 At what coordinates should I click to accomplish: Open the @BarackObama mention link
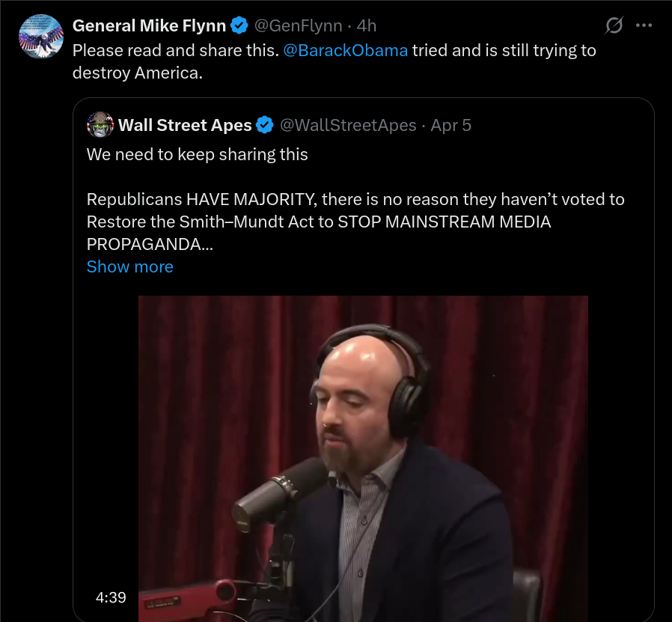[x=346, y=50]
